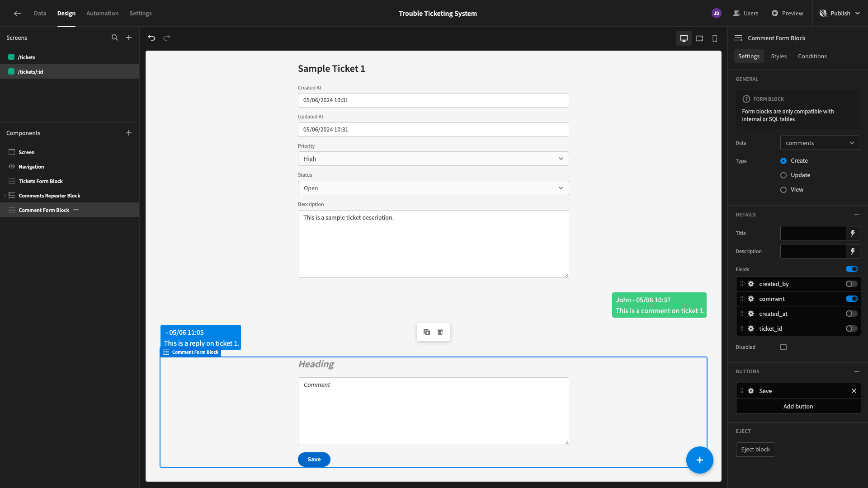Enable the ticket_id field toggle
This screenshot has height=488, width=868.
click(x=852, y=329)
